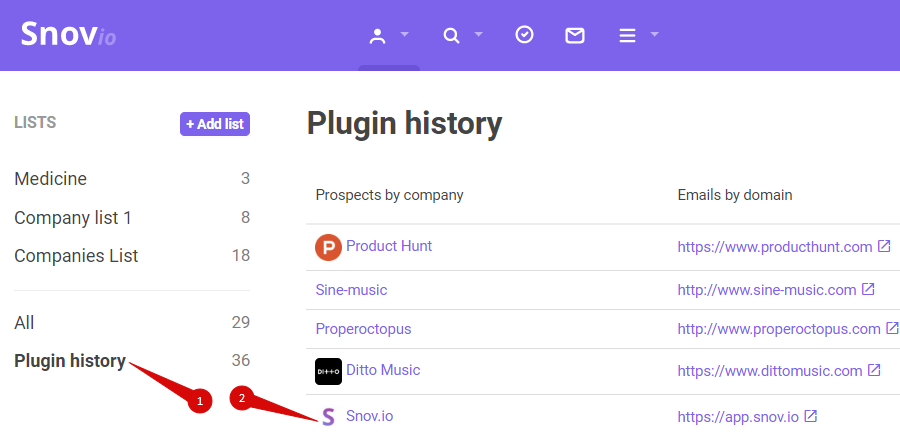Click the Snov.io S logo icon
900x436 pixels.
point(328,417)
